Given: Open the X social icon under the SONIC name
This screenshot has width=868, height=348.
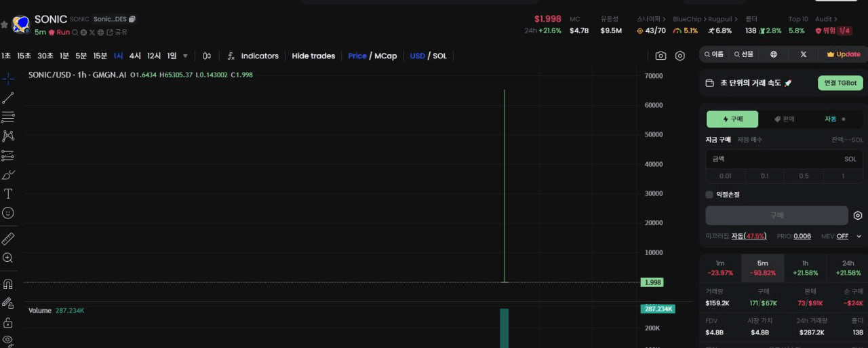Looking at the screenshot, I should [x=92, y=32].
